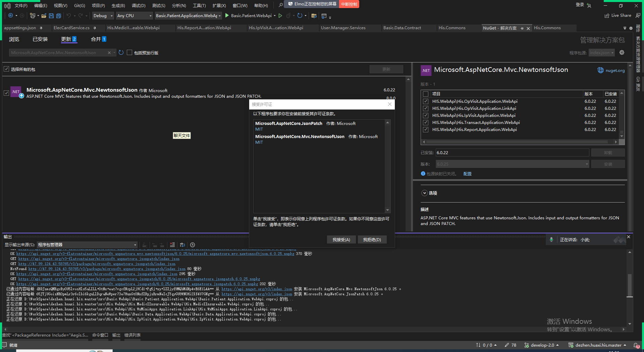Click the document tab settings gear icon

[x=631, y=28]
